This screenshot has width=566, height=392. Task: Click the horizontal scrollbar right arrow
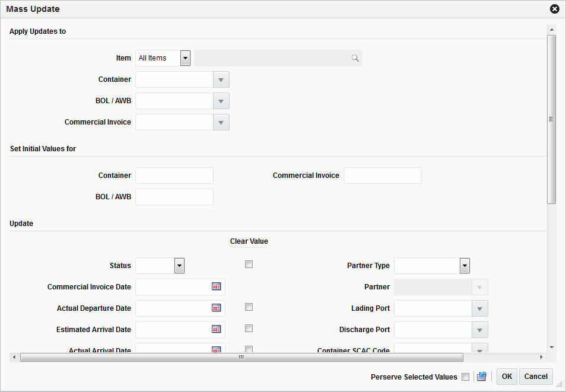(541, 357)
